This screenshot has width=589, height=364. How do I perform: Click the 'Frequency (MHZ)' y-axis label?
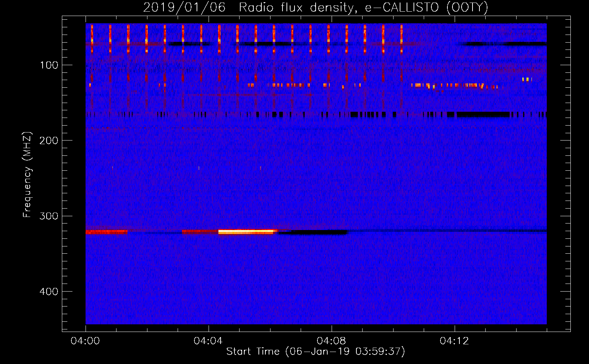point(27,175)
